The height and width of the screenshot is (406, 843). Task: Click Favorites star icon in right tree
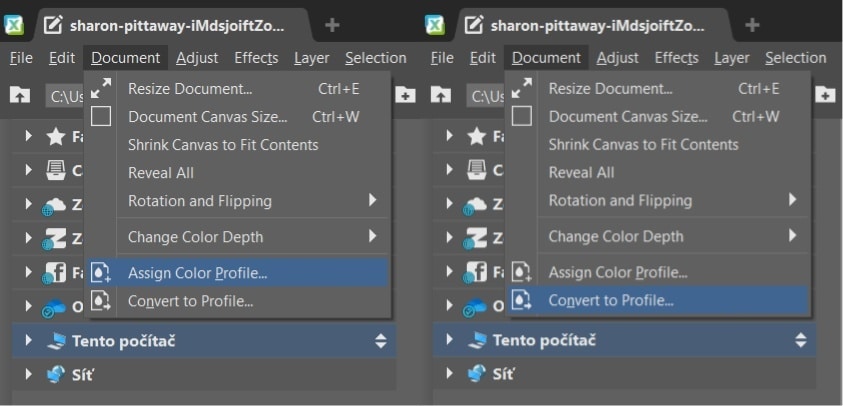[477, 137]
